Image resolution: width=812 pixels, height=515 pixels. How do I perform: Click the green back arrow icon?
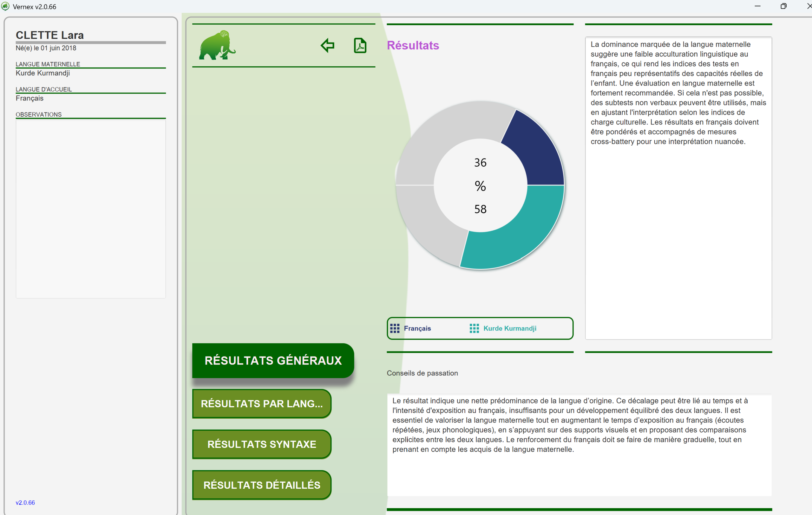(327, 45)
